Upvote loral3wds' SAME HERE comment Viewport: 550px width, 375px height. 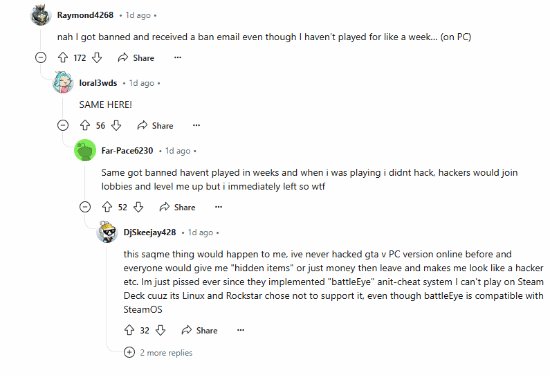[85, 125]
